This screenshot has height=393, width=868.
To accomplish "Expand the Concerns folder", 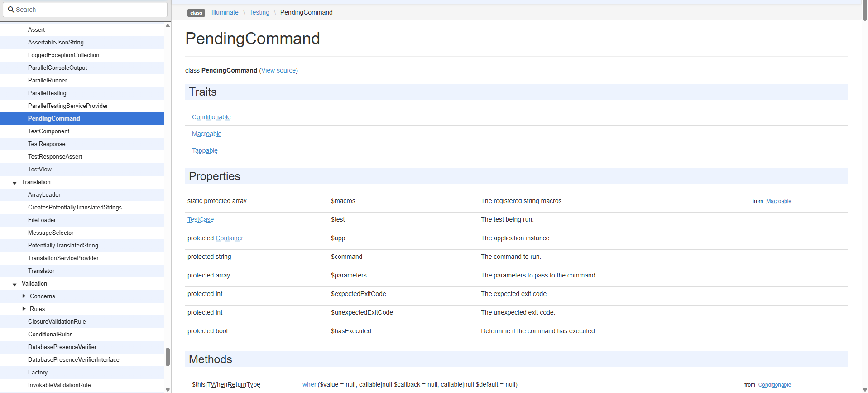I will point(24,296).
